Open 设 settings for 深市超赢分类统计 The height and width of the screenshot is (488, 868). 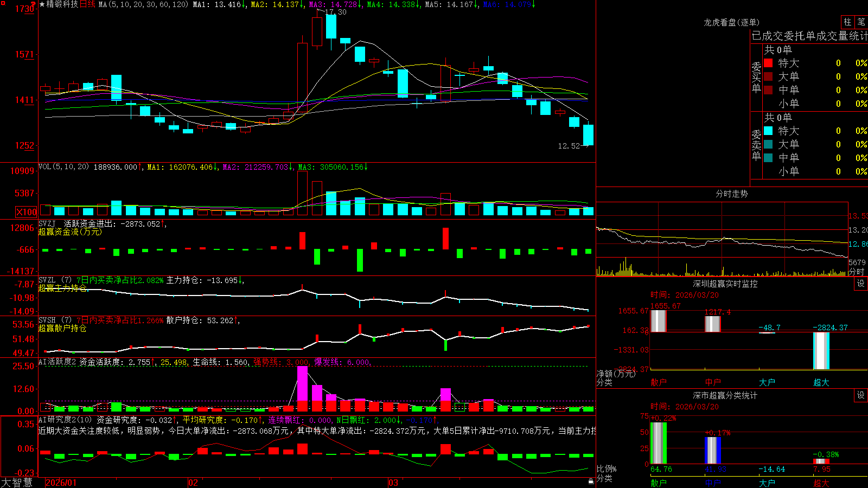tap(861, 395)
